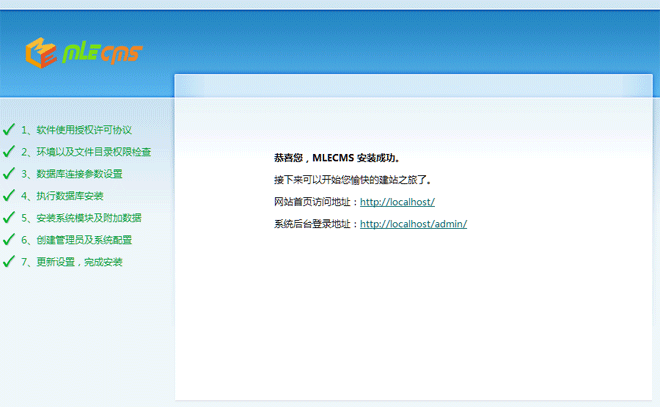Click the 恭喜您，MLECMS 安装成功 heading
Image resolution: width=660 pixels, height=407 pixels.
[x=337, y=158]
